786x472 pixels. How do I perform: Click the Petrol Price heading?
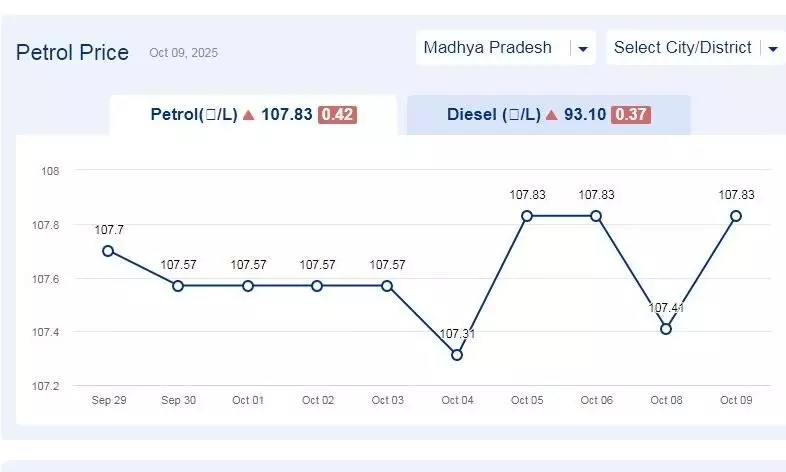(72, 52)
